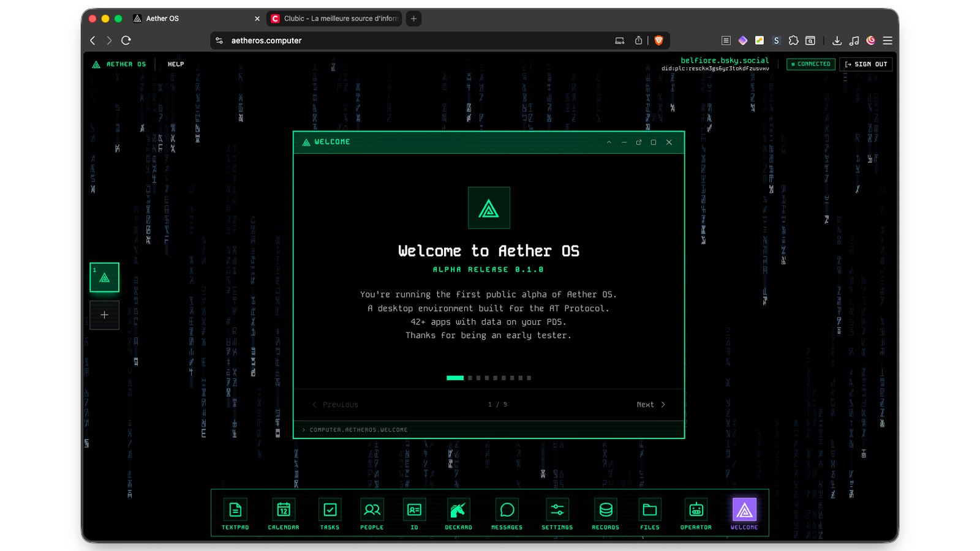Click the belfiore.bsky.social handle
The image size is (980, 551).
coord(725,60)
